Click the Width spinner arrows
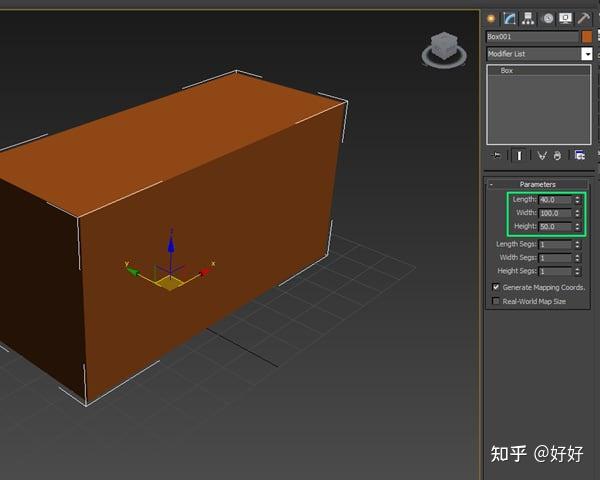Screen dimensions: 600x480 [x=577, y=213]
